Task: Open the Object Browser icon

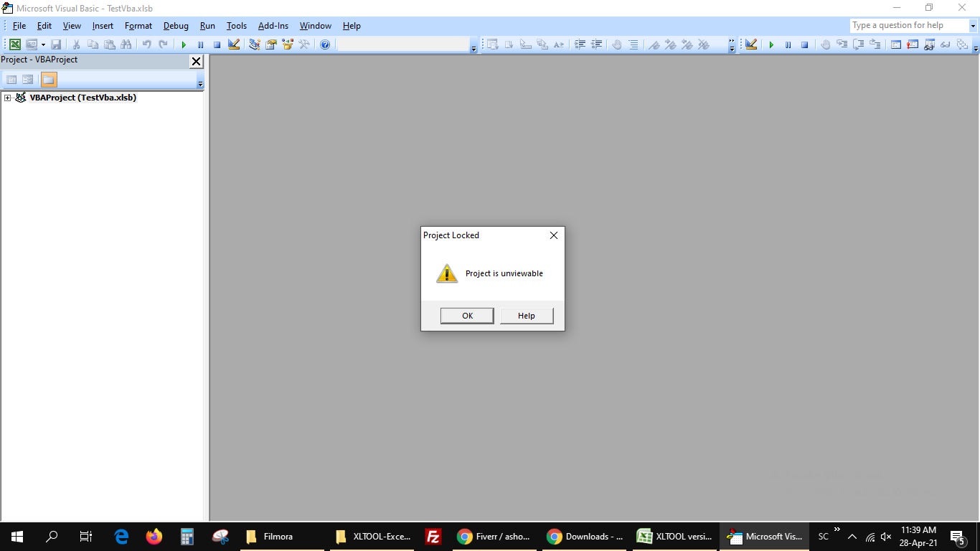Action: pos(288,44)
